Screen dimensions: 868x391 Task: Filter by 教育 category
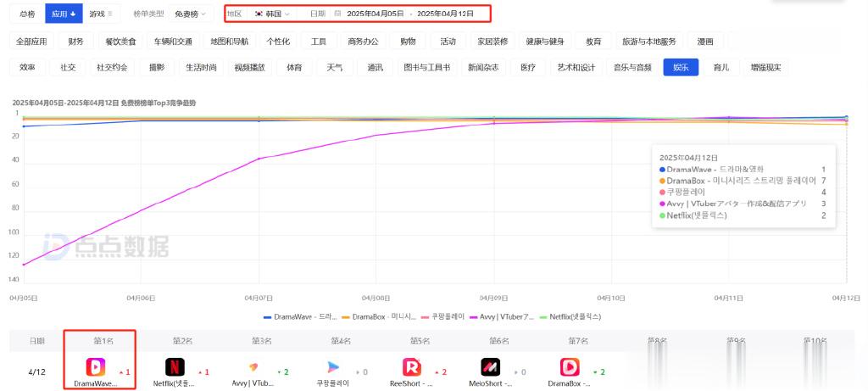point(593,42)
